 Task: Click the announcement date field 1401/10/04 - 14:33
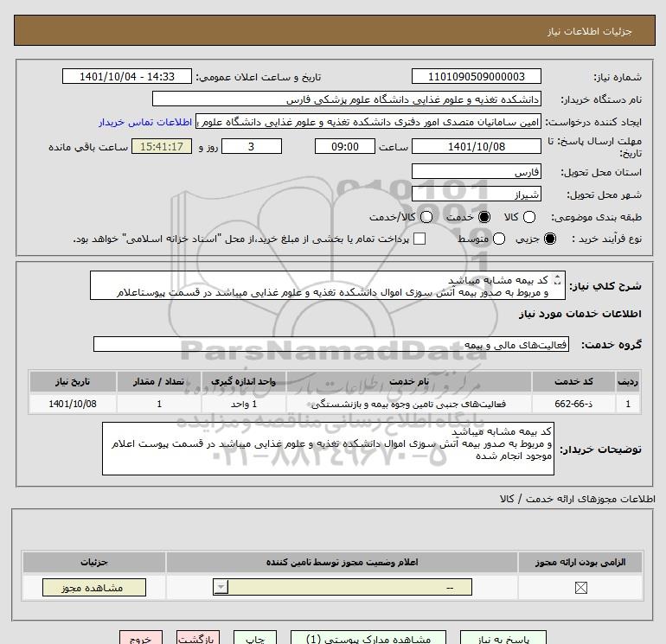click(x=127, y=76)
